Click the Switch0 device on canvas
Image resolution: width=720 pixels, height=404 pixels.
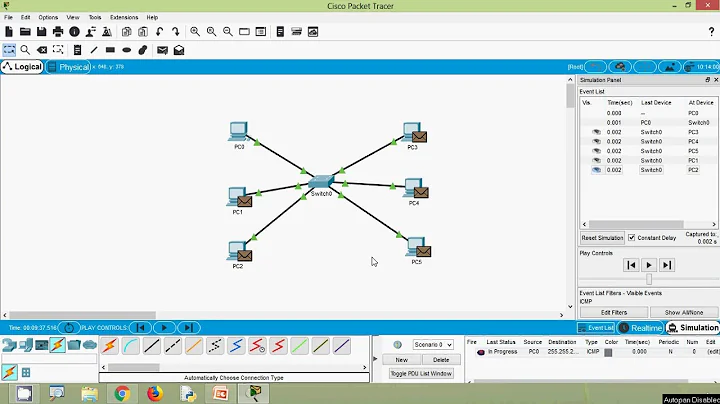click(x=321, y=181)
